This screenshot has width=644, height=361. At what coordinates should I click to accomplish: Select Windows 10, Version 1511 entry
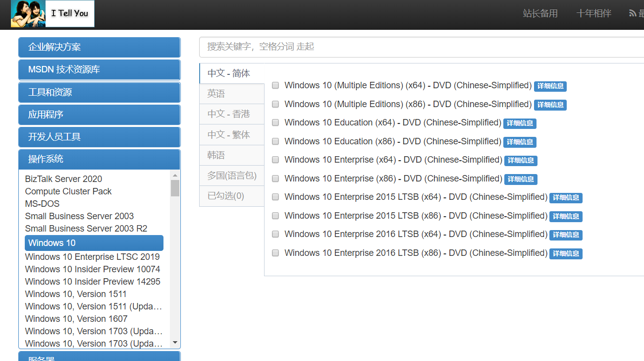[76, 294]
